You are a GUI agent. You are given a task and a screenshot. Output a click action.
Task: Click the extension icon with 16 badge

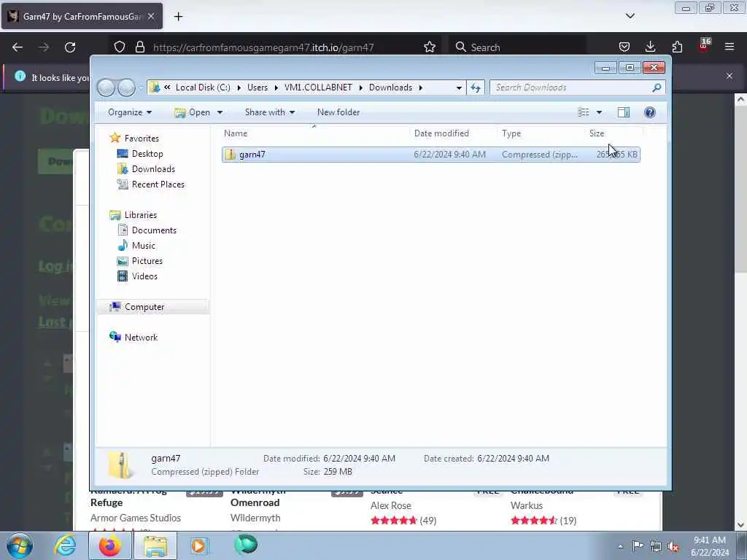(x=704, y=46)
